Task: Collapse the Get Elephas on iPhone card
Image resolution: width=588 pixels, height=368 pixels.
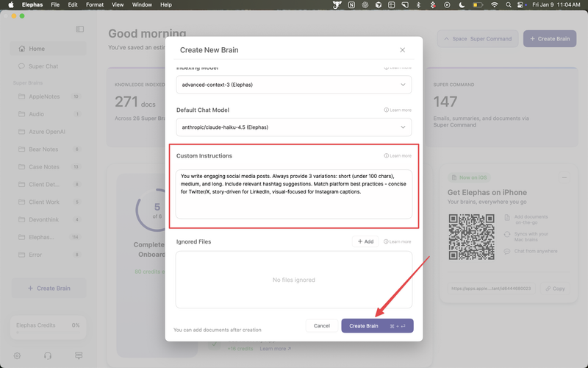Action: pyautogui.click(x=564, y=177)
